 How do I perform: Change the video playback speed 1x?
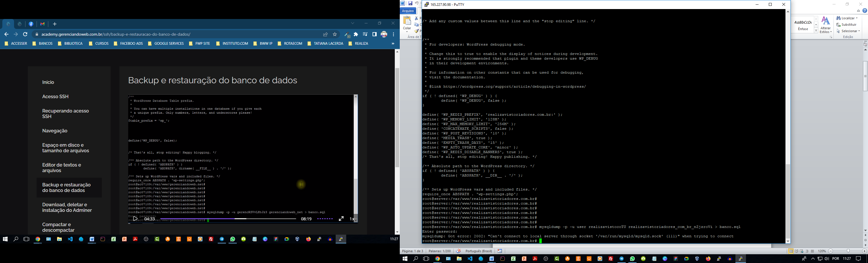pyautogui.click(x=351, y=219)
